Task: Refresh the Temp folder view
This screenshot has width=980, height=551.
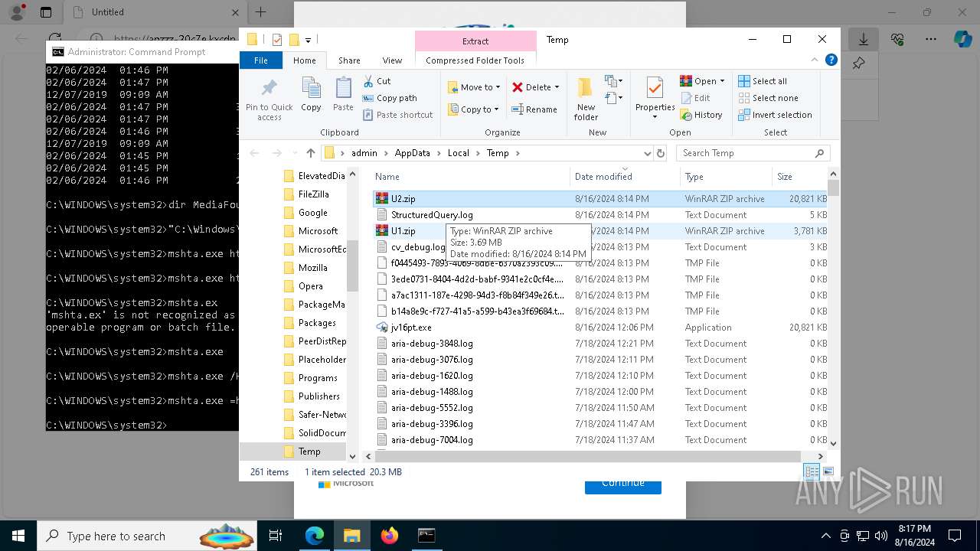Action: [x=661, y=153]
